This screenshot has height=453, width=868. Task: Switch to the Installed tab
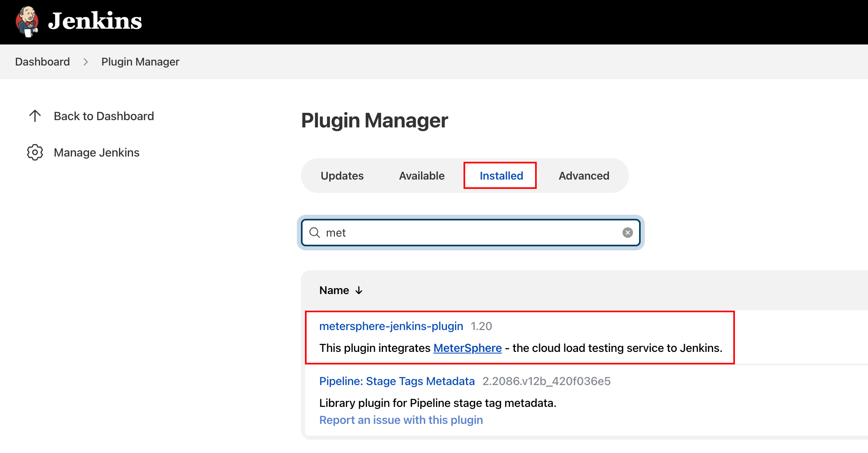coord(502,176)
